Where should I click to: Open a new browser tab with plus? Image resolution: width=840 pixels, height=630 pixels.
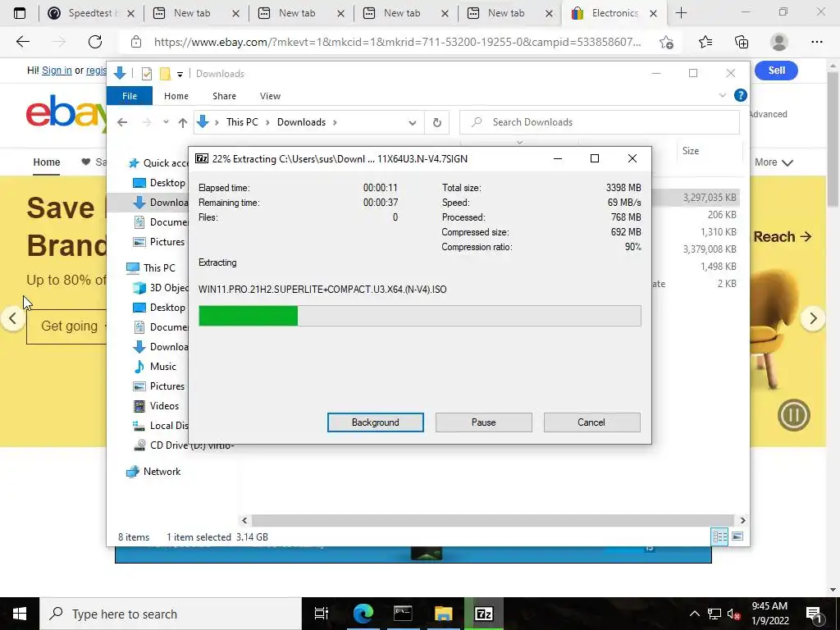click(x=681, y=13)
